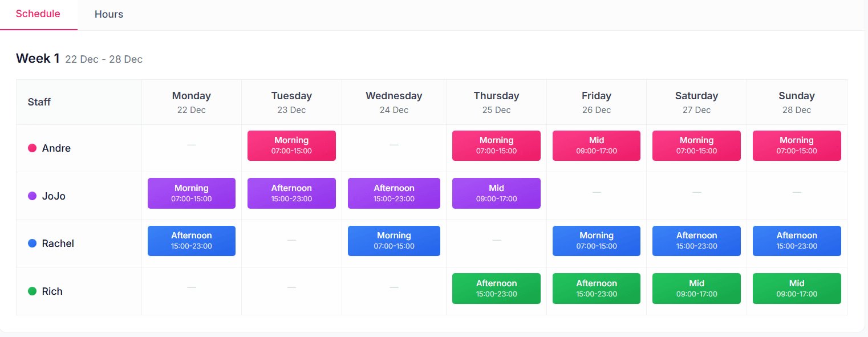This screenshot has height=337, width=868.
Task: Select JoJo's Monday Morning shift
Action: [191, 193]
